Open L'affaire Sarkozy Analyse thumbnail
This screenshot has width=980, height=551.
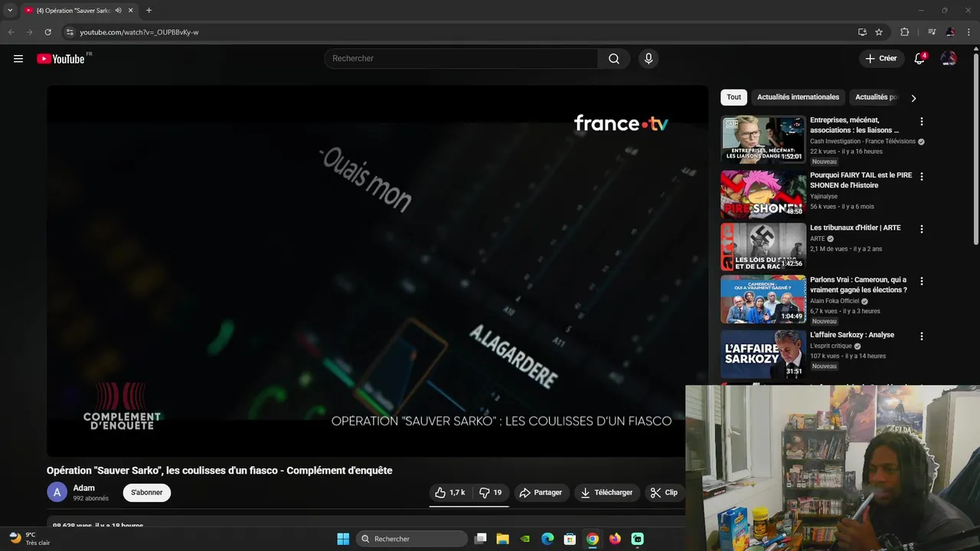tap(763, 354)
